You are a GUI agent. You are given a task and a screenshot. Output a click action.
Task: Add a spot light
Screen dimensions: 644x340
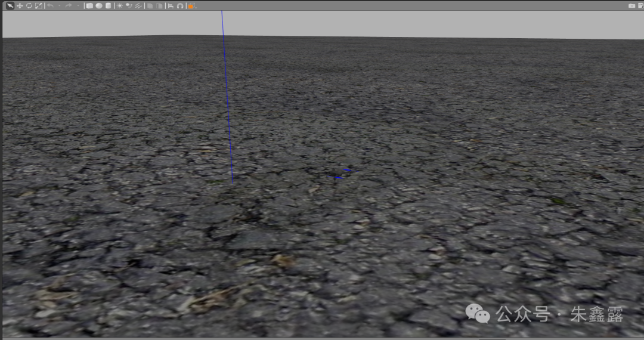(129, 6)
